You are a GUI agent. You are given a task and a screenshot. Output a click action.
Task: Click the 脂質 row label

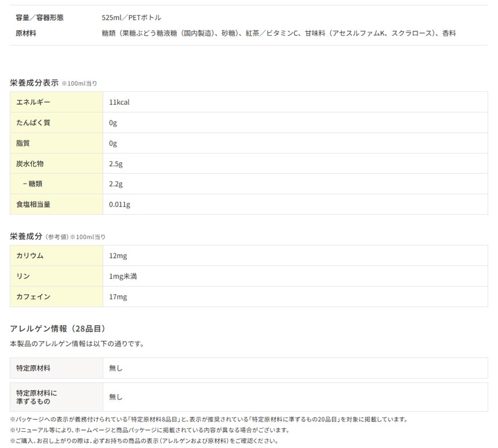click(x=23, y=143)
